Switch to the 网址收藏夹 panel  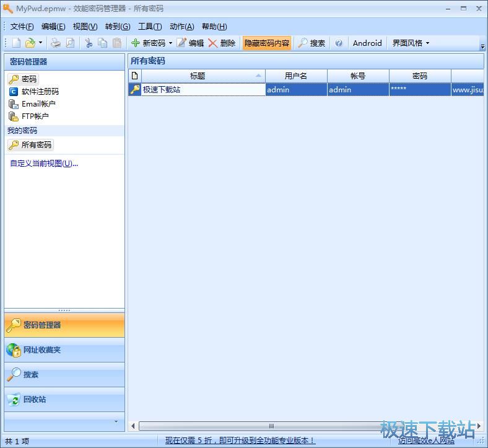(x=42, y=350)
